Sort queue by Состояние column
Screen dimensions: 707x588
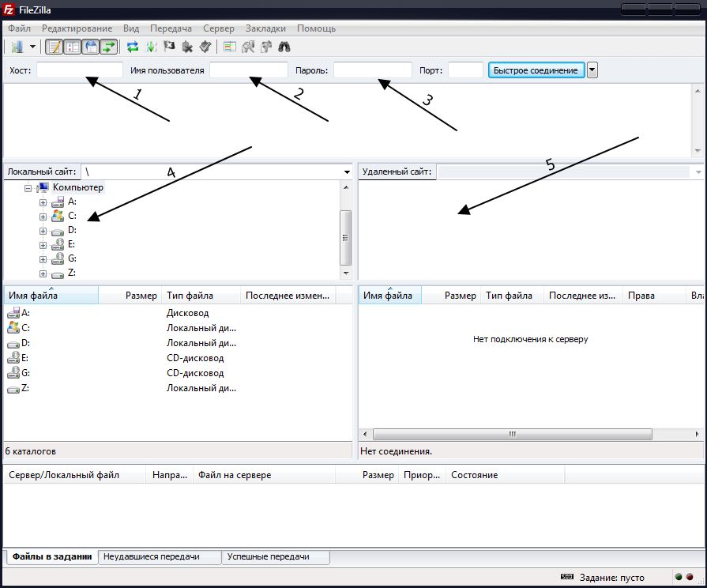click(505, 475)
